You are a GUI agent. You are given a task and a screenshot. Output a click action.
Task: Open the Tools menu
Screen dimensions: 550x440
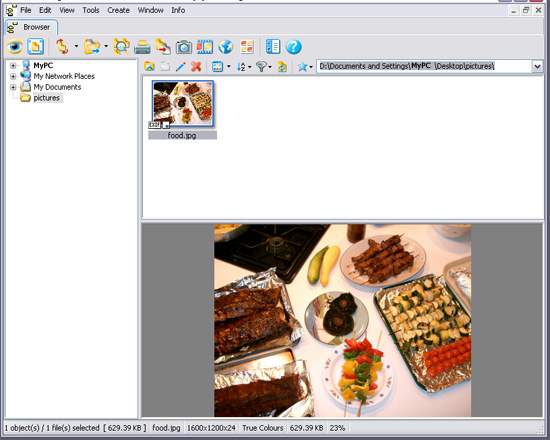click(x=91, y=10)
